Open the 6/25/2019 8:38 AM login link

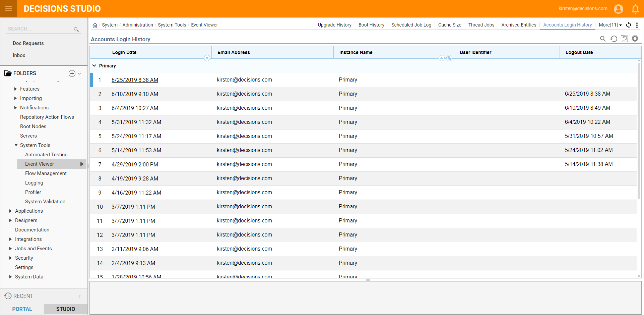[x=135, y=80]
